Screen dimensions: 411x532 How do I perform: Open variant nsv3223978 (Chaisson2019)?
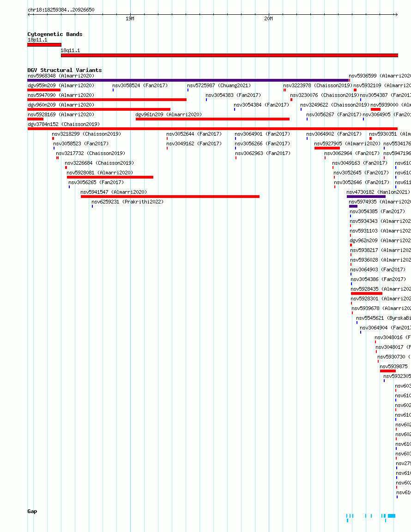[318, 85]
